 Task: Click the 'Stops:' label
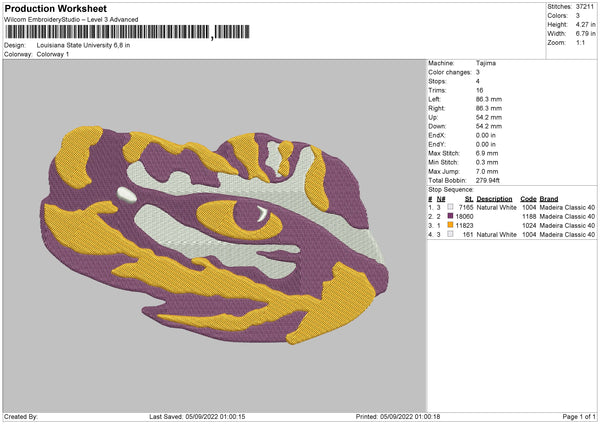coord(437,81)
